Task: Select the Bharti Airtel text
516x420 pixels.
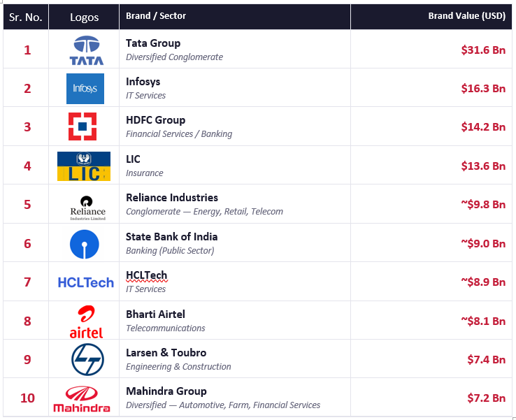Action: (155, 314)
